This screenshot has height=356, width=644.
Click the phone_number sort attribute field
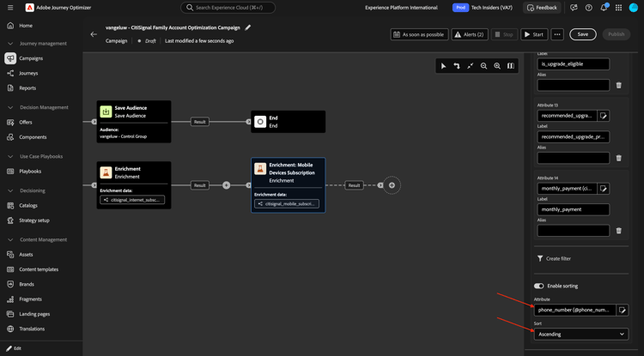click(574, 310)
